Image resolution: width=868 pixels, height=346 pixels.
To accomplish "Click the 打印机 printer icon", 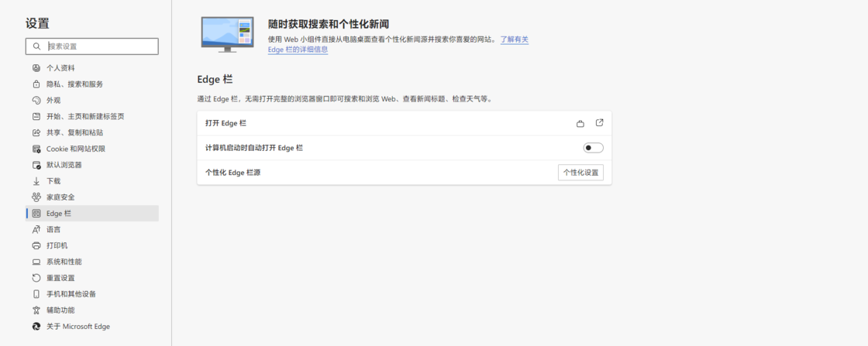I will coord(36,245).
